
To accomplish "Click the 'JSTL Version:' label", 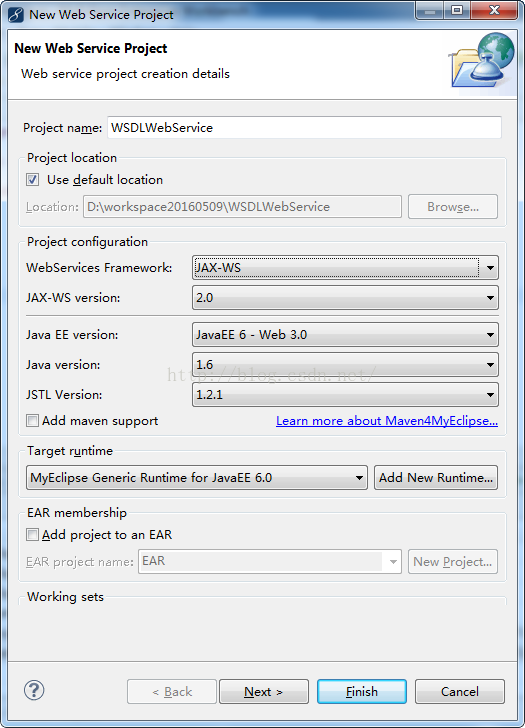I will click(x=64, y=395).
